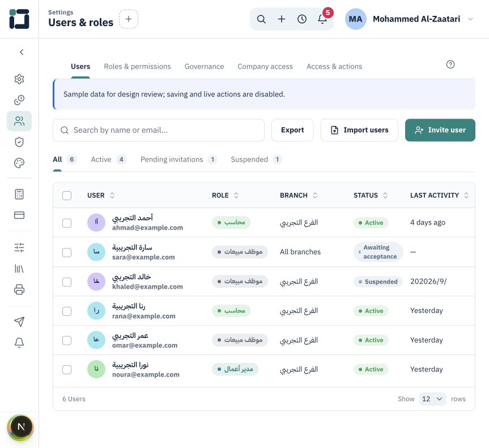Click the email sara@example.com
The width and height of the screenshot is (489, 448).
(143, 257)
